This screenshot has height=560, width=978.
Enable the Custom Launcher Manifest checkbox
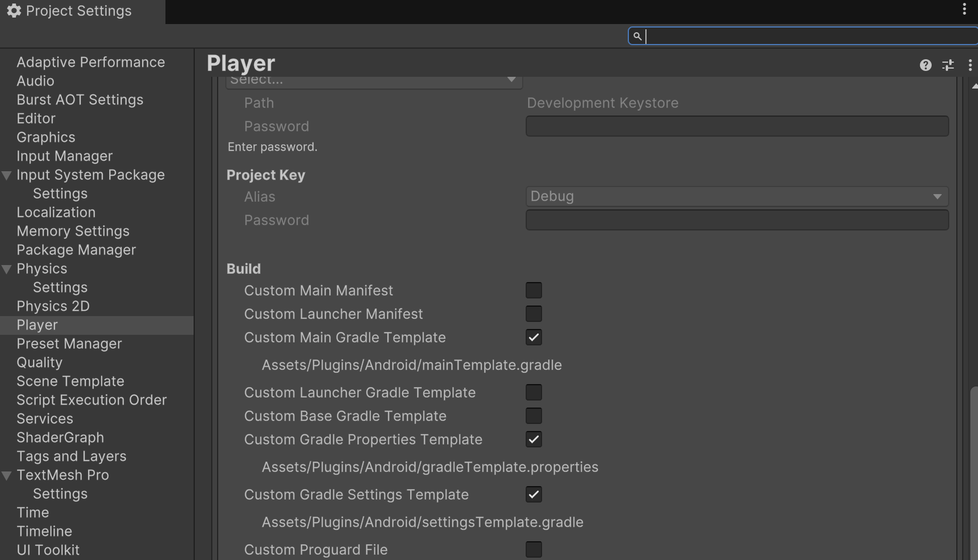[533, 314]
